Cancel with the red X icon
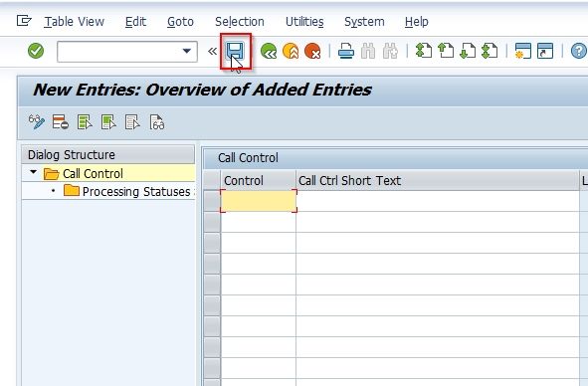 [x=312, y=51]
